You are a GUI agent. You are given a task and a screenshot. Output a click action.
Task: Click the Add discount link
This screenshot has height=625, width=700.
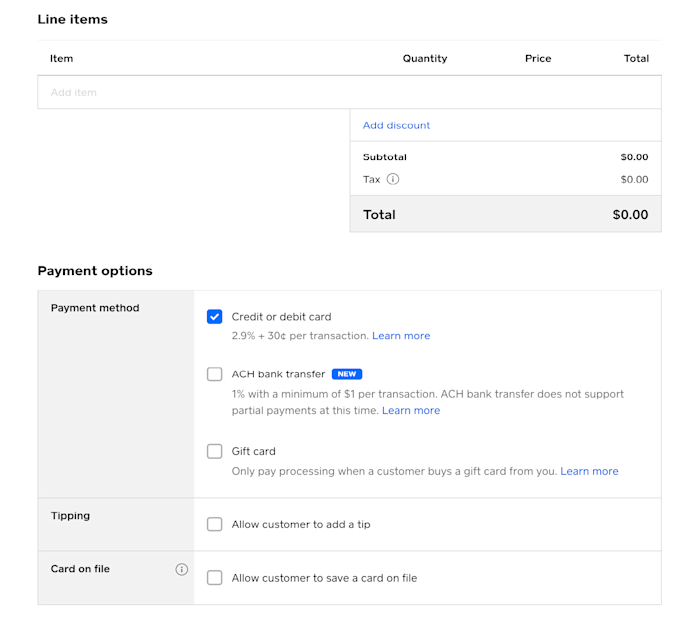(396, 126)
